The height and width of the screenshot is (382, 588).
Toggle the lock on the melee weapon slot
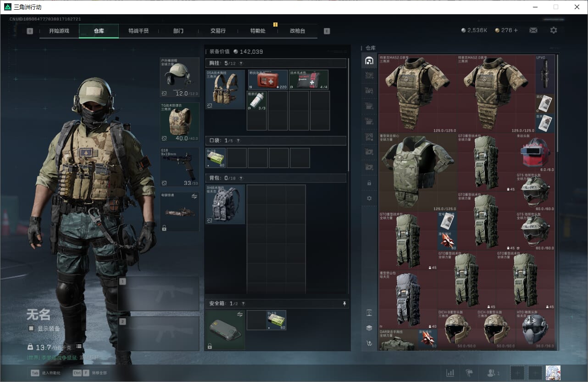point(164,228)
